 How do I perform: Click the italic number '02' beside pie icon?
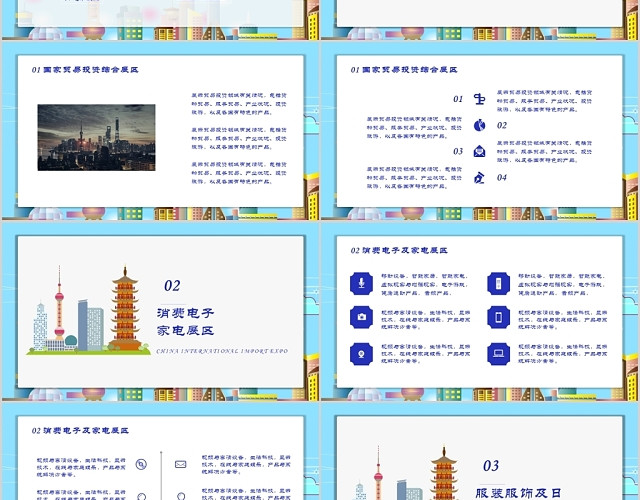pos(502,125)
